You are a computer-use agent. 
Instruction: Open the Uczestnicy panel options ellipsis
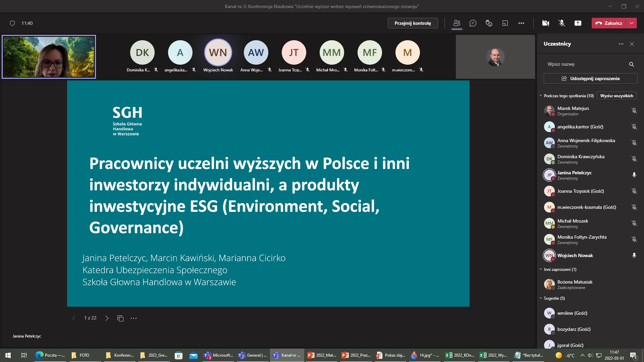(621, 44)
